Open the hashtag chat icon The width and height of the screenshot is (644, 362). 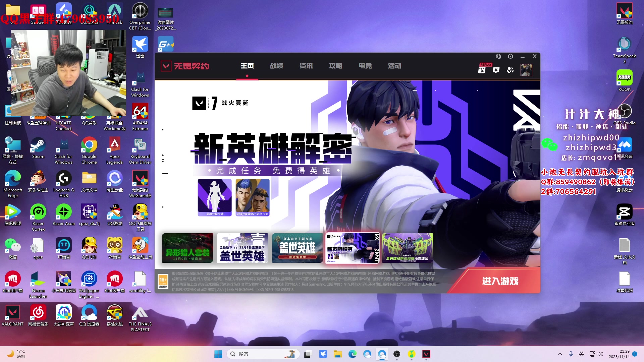(496, 70)
